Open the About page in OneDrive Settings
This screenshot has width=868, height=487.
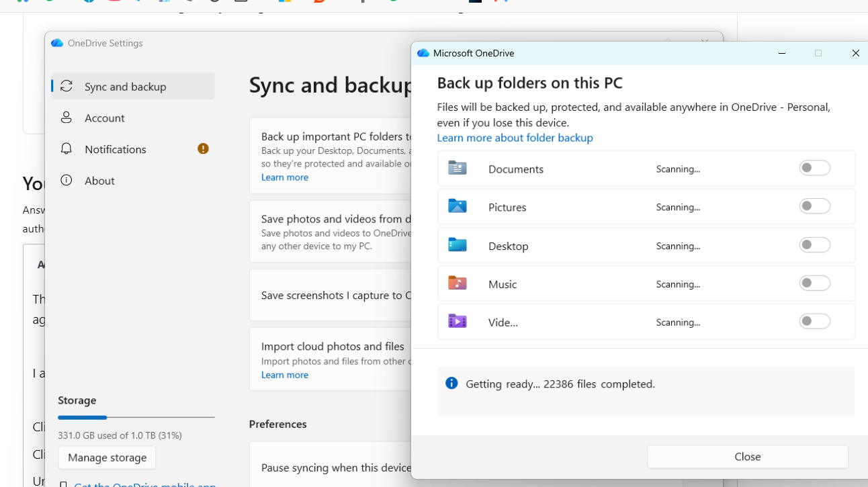click(x=133, y=181)
